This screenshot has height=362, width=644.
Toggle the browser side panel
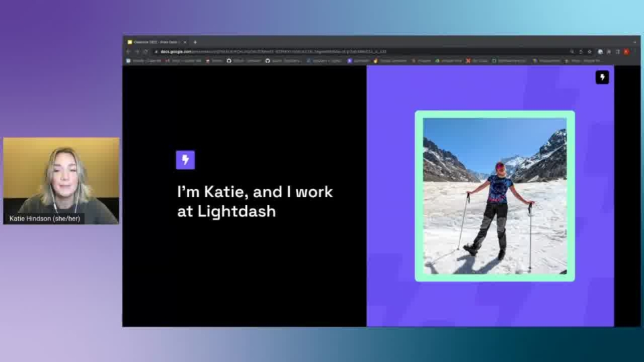pos(617,52)
